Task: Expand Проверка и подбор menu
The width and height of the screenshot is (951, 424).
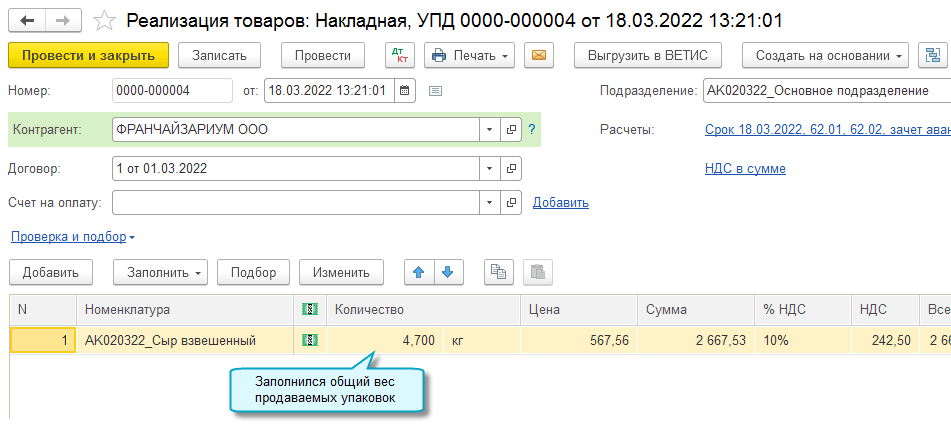Action: [x=73, y=237]
